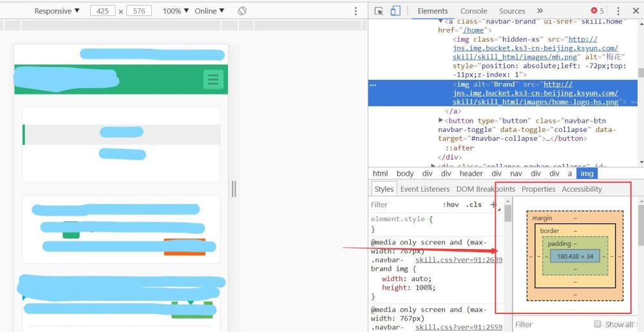This screenshot has height=332, width=644.
Task: Toggle the .cls class editor button
Action: 473,205
